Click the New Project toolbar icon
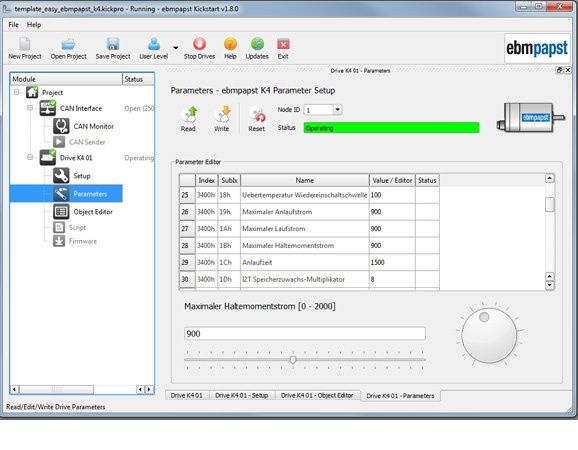This screenshot has height=450, width=578. [25, 44]
